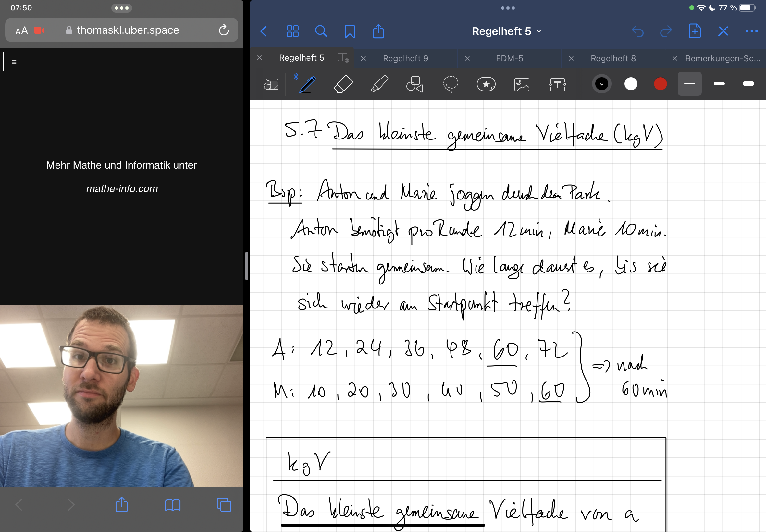766x532 pixels.
Task: Open Safari share sheet
Action: (121, 505)
